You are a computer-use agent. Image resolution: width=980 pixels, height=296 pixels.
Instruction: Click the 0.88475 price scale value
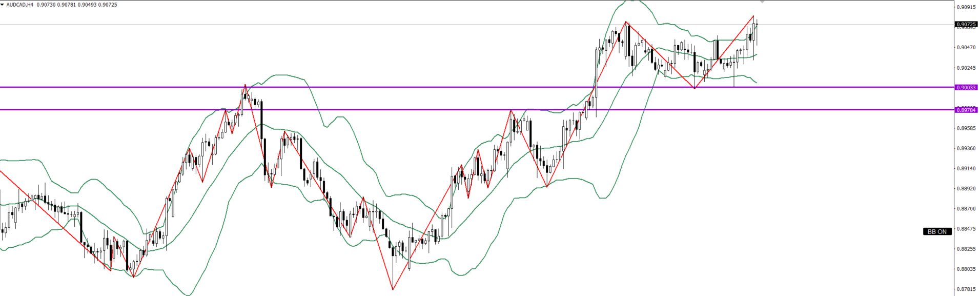click(x=966, y=229)
